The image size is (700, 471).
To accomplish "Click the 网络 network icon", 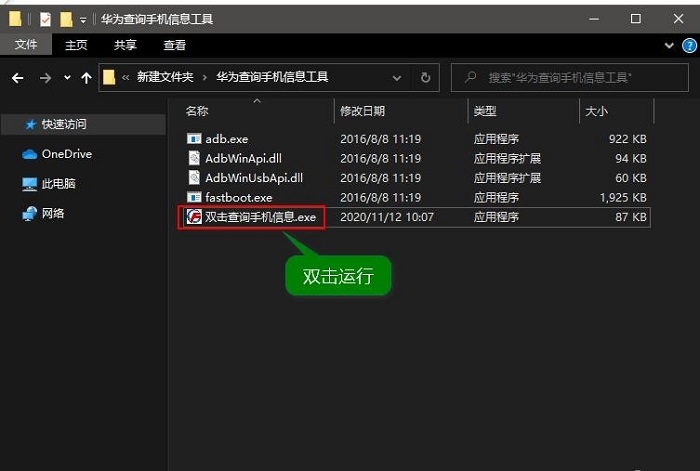I will (x=29, y=214).
